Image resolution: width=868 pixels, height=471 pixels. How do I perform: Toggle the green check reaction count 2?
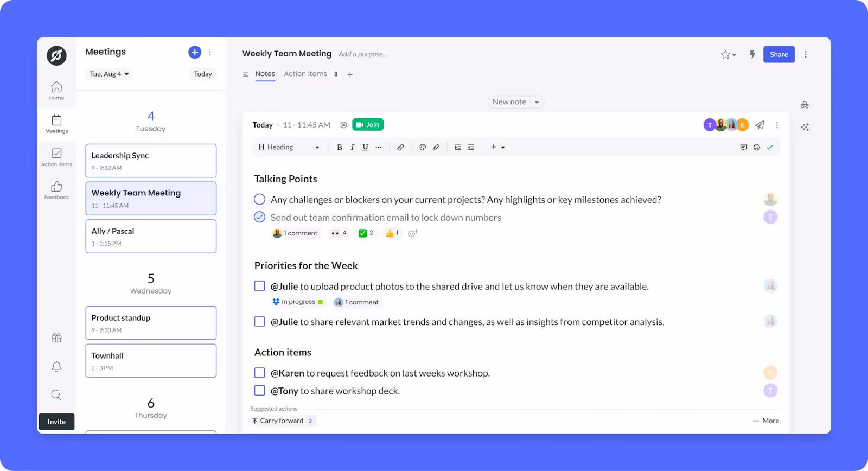(366, 233)
